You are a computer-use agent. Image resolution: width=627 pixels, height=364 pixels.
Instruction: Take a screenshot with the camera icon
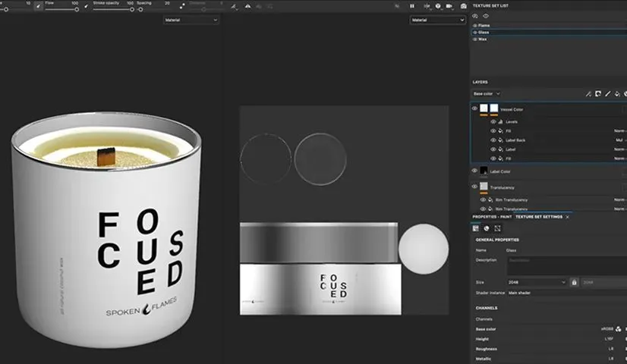point(464,6)
